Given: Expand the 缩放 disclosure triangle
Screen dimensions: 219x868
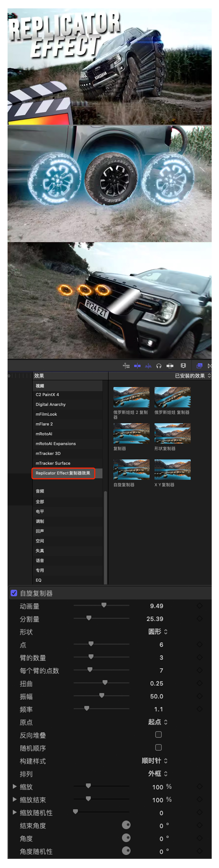Looking at the screenshot, I should click(15, 786).
